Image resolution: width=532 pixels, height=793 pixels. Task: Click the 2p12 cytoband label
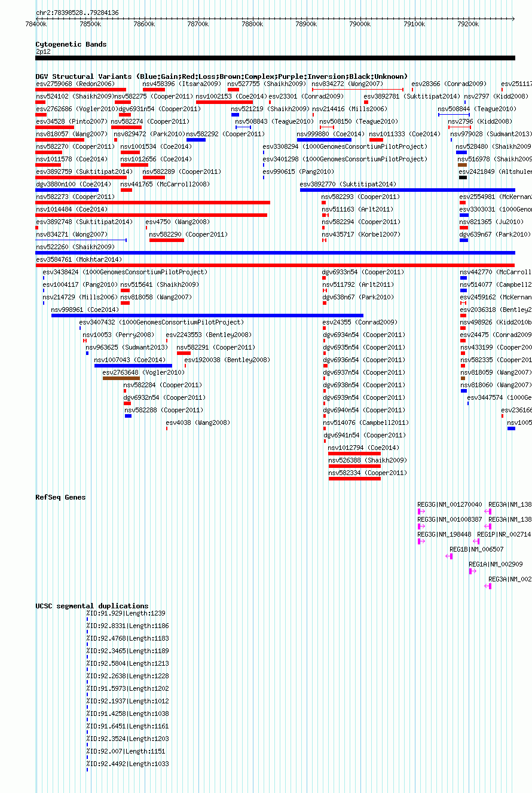pyautogui.click(x=43, y=51)
